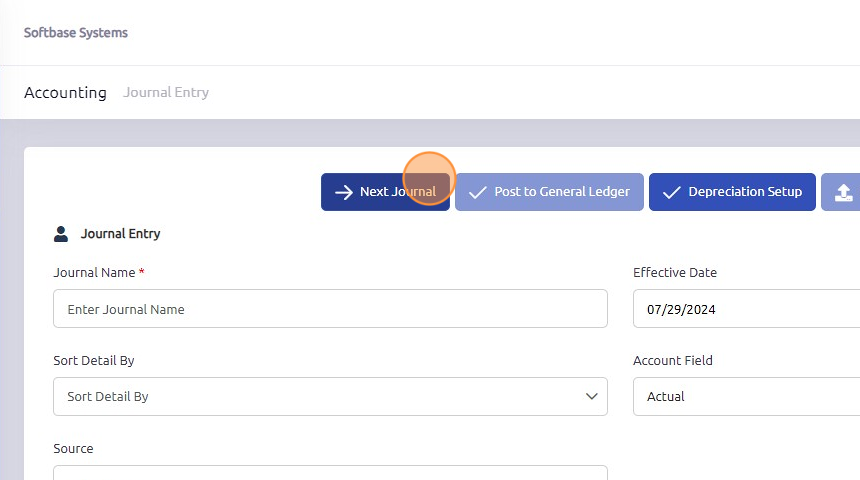The image size is (860, 480).
Task: Focus the Enter Journal Name text field
Action: tap(330, 309)
